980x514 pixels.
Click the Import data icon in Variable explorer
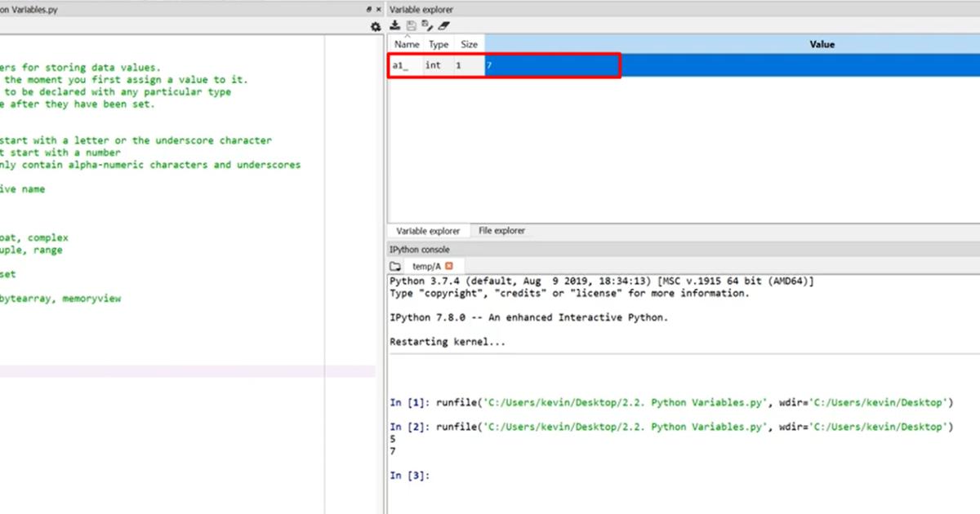click(x=394, y=24)
